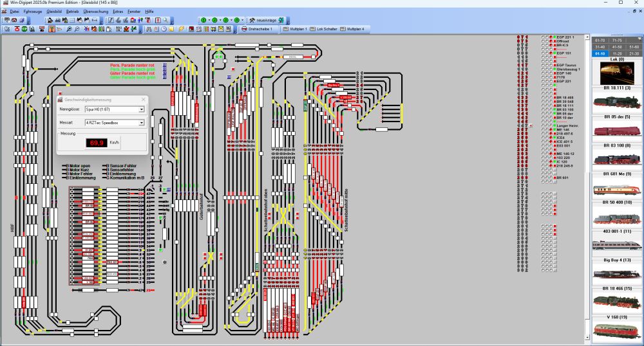Select the BR 05 der locomotive thumbnail

pyautogui.click(x=616, y=127)
